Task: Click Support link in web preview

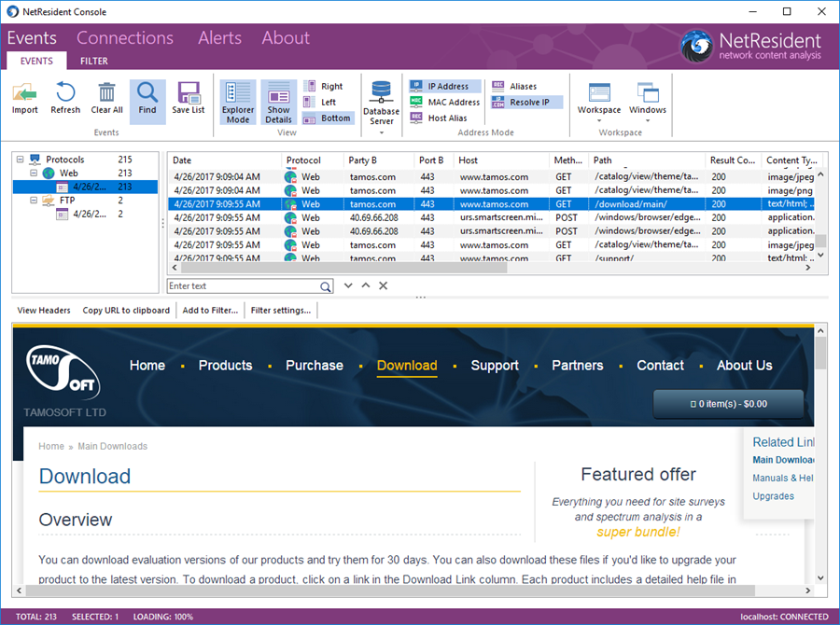Action: 495,366
